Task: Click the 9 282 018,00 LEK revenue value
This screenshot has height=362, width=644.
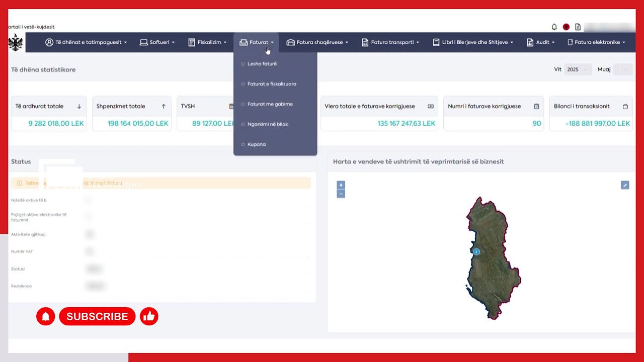Action: click(x=56, y=123)
